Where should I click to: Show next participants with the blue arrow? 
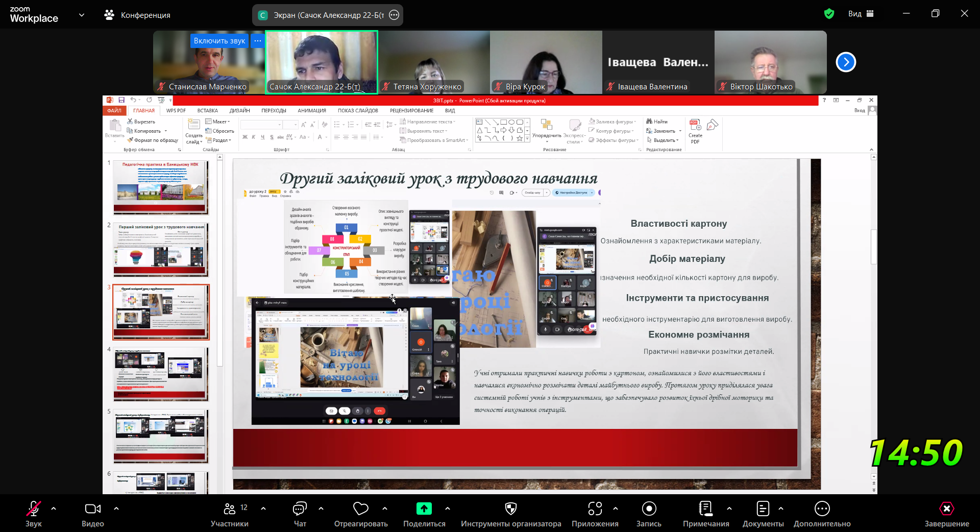coord(846,62)
